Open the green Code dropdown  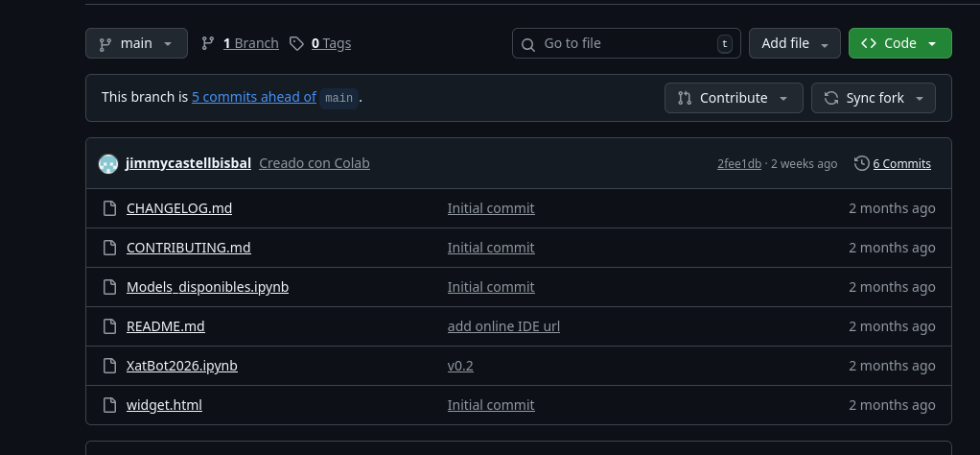click(899, 43)
